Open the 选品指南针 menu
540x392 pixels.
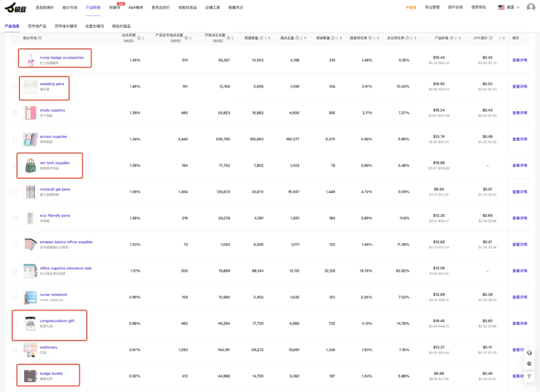(45, 7)
